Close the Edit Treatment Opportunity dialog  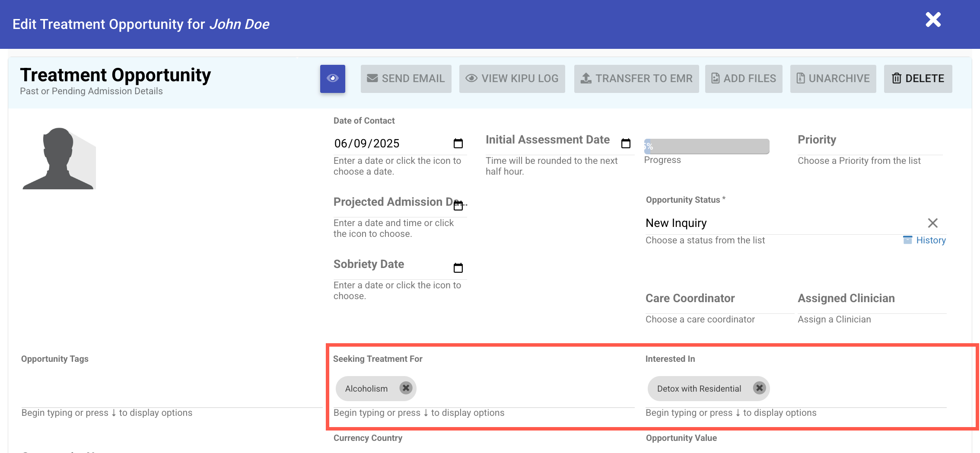(933, 20)
